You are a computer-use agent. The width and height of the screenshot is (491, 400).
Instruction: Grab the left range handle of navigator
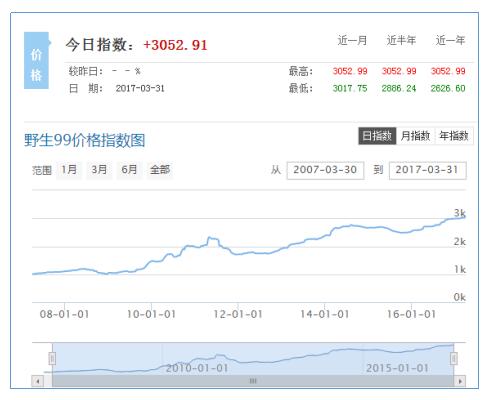(x=52, y=359)
